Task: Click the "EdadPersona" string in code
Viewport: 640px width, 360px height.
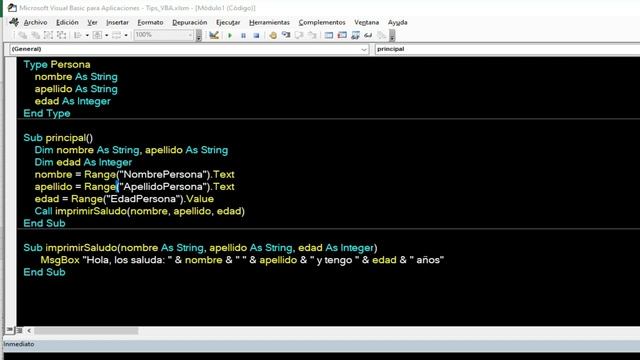Action: [x=143, y=199]
